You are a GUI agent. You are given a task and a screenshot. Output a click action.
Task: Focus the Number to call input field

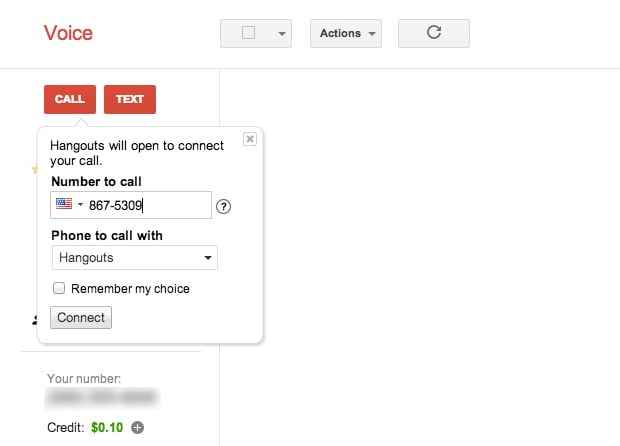[x=131, y=205]
